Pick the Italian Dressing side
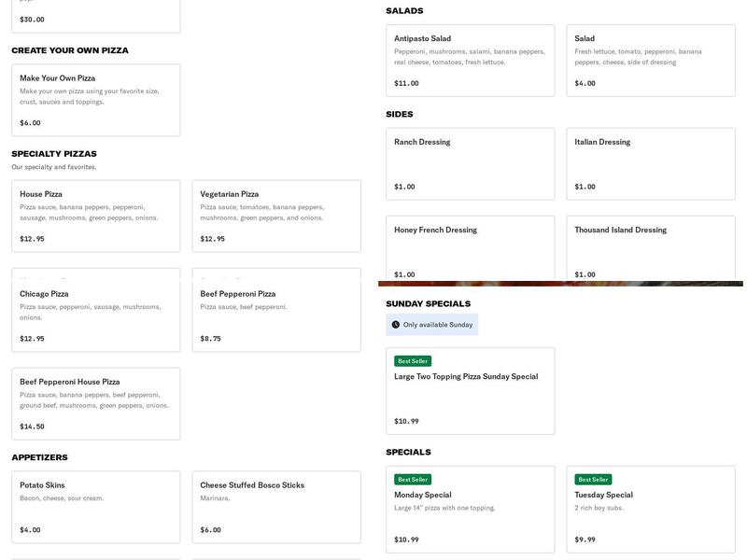The width and height of the screenshot is (747, 560). coord(650,163)
